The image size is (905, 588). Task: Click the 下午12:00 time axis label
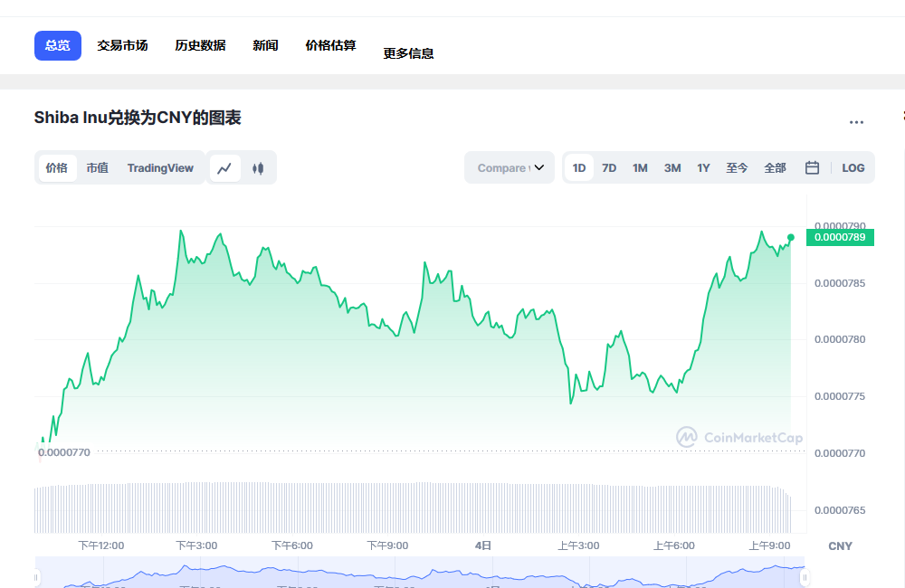101,545
